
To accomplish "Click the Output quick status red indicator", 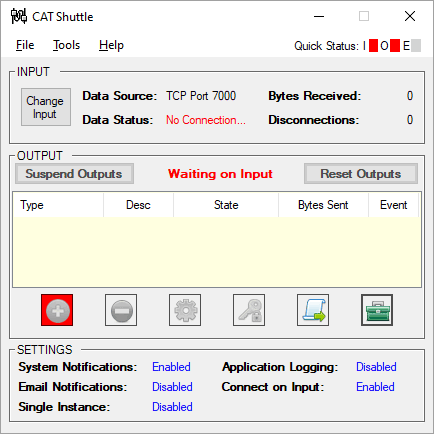I will 395,46.
